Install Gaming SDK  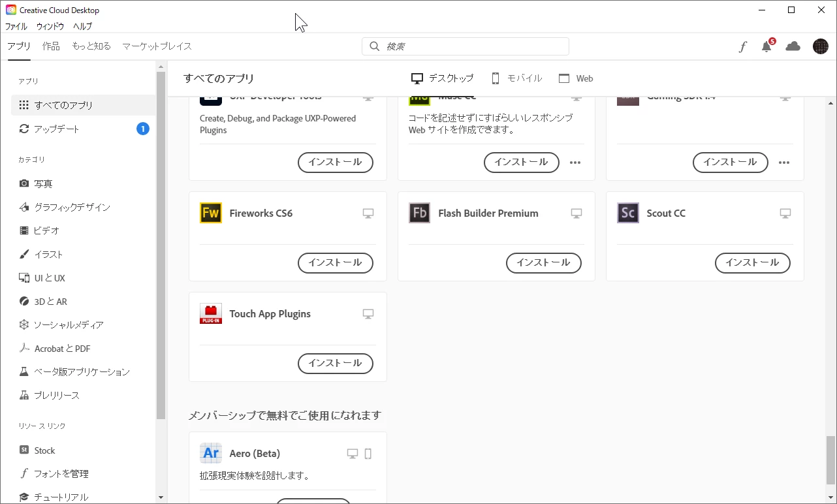(x=731, y=163)
